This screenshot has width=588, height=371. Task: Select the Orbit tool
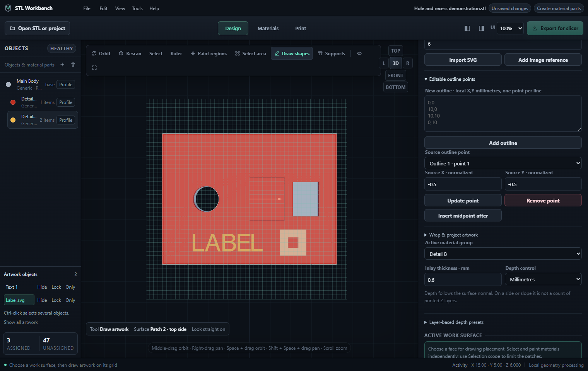pos(101,54)
